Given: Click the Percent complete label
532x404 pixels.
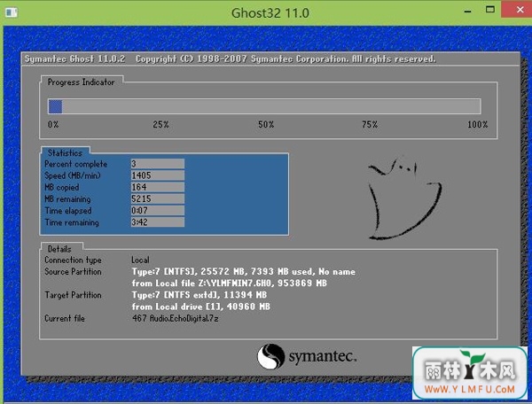Looking at the screenshot, I should pos(75,164).
